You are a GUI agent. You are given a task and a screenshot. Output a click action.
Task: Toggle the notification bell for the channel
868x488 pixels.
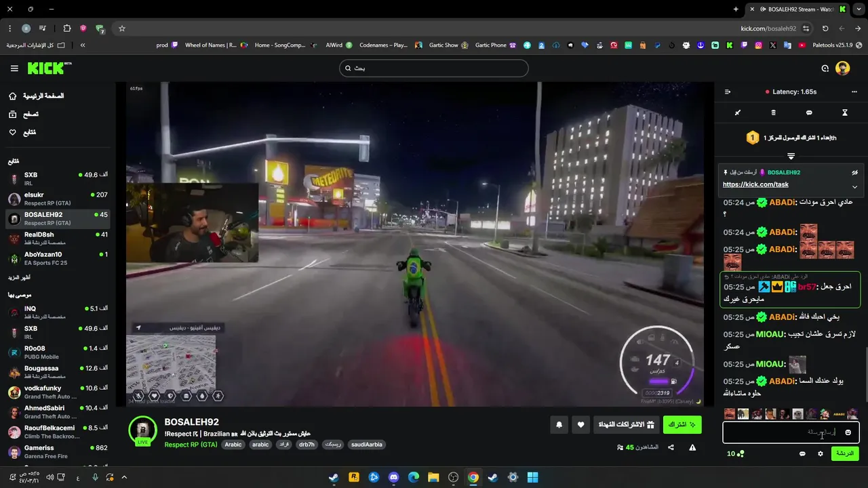pyautogui.click(x=559, y=425)
